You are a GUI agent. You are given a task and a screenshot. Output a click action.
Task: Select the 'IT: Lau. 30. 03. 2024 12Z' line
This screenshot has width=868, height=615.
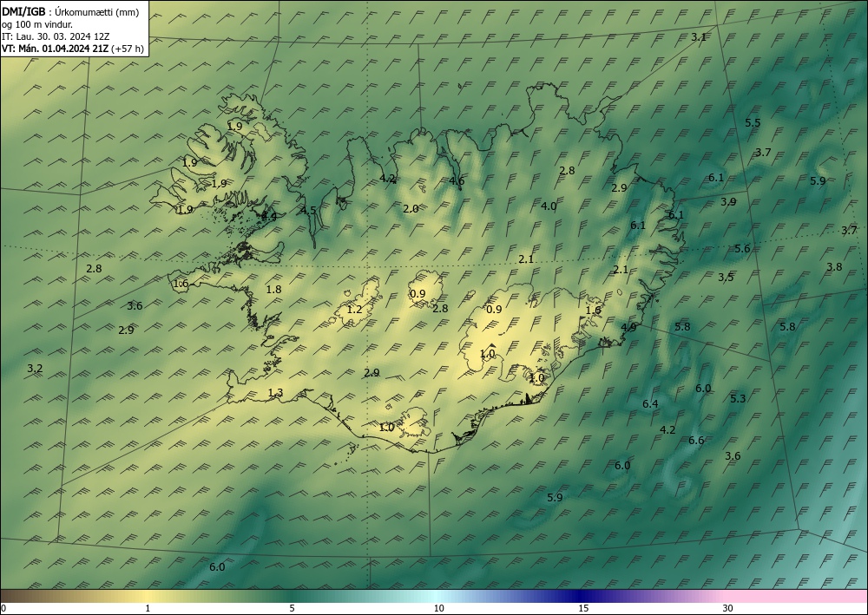(56, 36)
